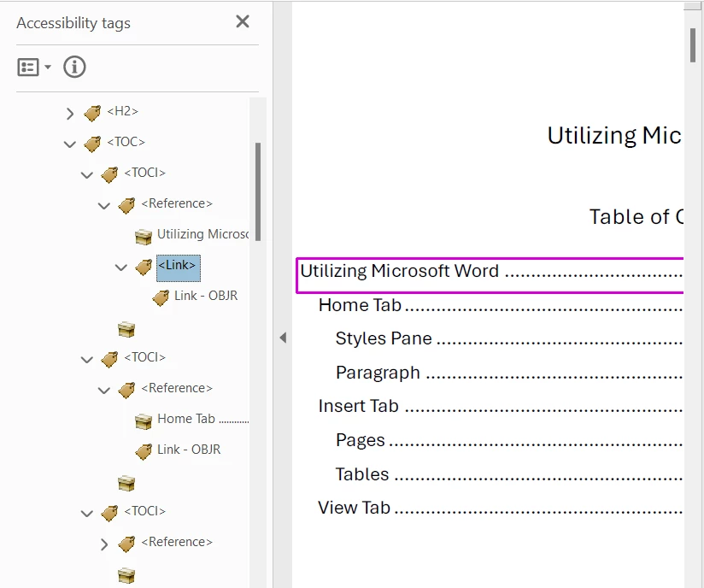
Task: Select the Utilizing Microsoft content box icon
Action: pyautogui.click(x=144, y=237)
